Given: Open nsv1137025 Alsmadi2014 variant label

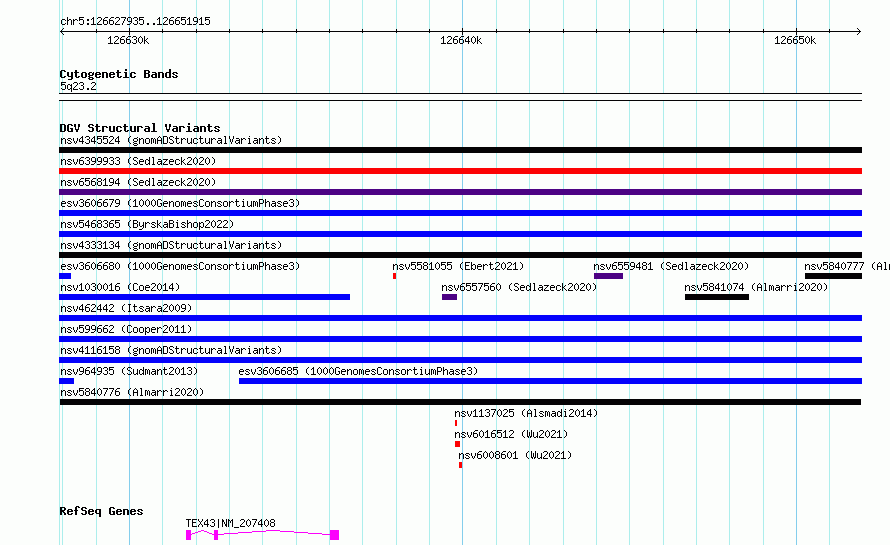Looking at the screenshot, I should click(x=526, y=413).
